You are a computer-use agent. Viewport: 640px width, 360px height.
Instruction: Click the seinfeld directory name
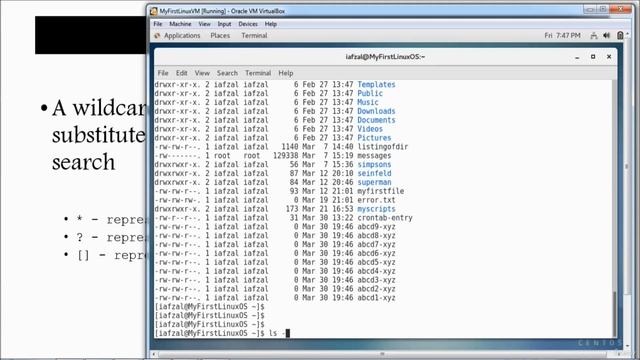point(374,173)
